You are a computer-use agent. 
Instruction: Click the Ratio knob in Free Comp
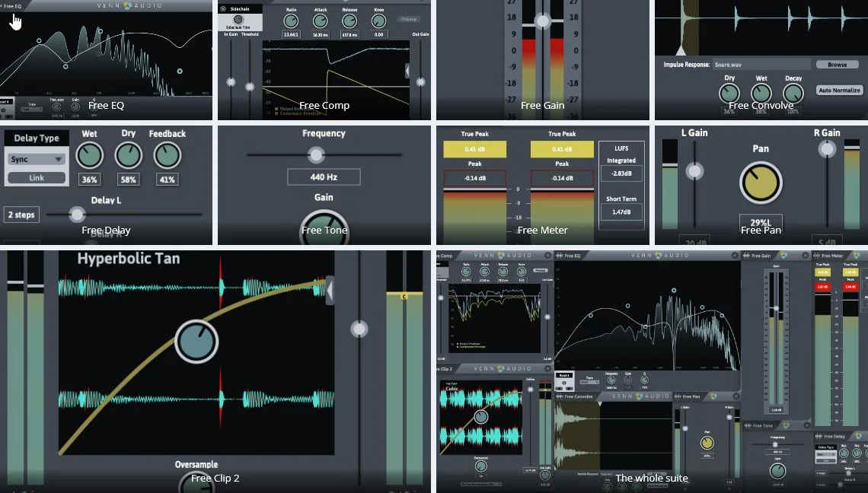[x=291, y=21]
